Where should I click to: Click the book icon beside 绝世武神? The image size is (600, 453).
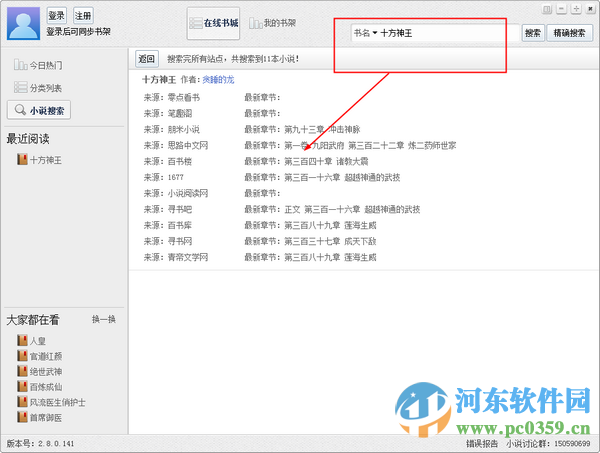click(x=22, y=371)
